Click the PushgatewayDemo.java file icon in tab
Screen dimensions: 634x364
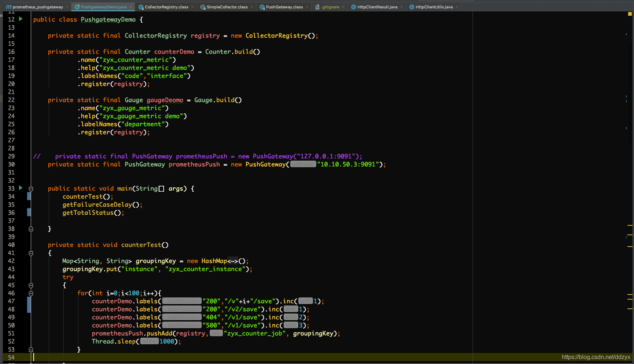pyautogui.click(x=77, y=7)
